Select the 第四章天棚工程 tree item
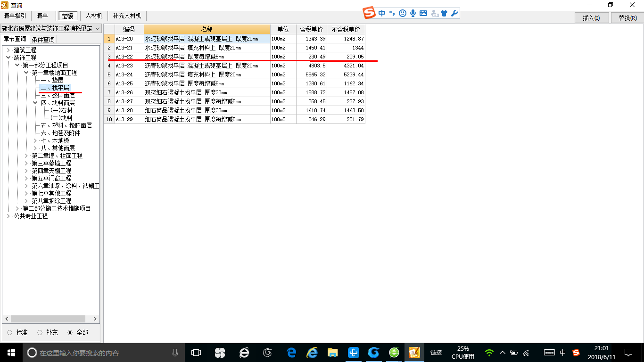The width and height of the screenshot is (644, 362). [52, 171]
